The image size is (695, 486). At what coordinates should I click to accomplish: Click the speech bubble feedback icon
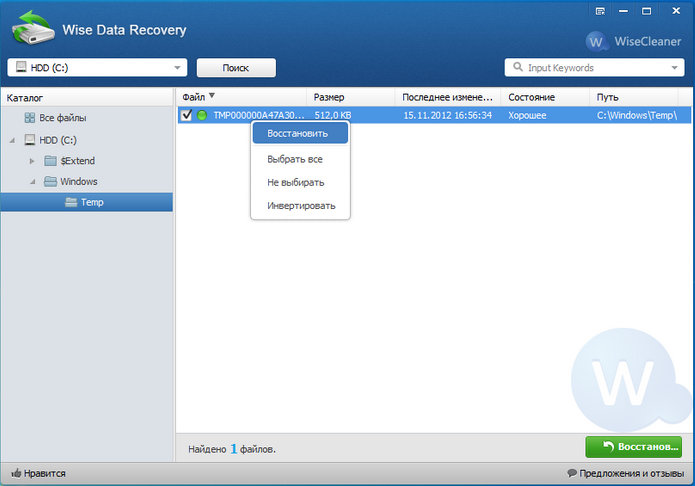pyautogui.click(x=572, y=473)
